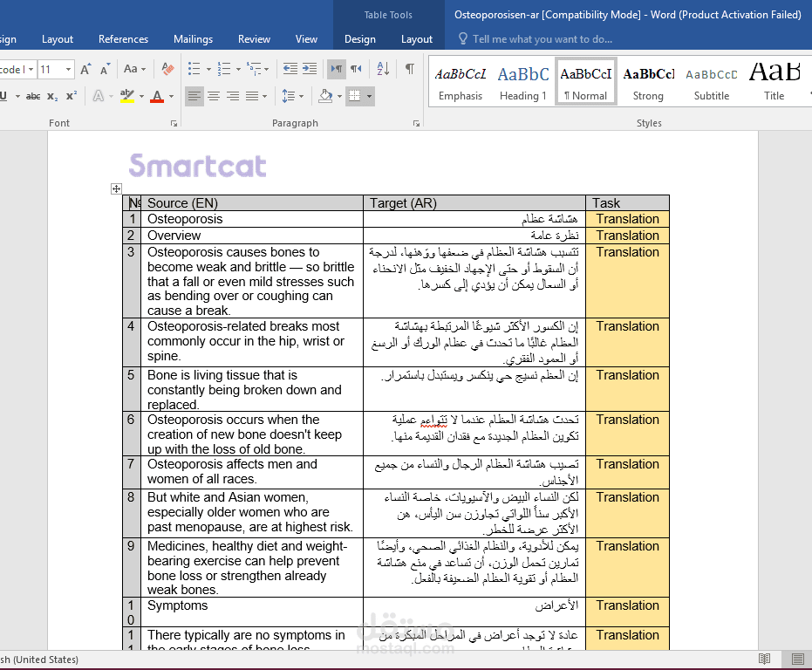The width and height of the screenshot is (812, 670).
Task: Clear all formatting eraser icon
Action: pos(167,69)
